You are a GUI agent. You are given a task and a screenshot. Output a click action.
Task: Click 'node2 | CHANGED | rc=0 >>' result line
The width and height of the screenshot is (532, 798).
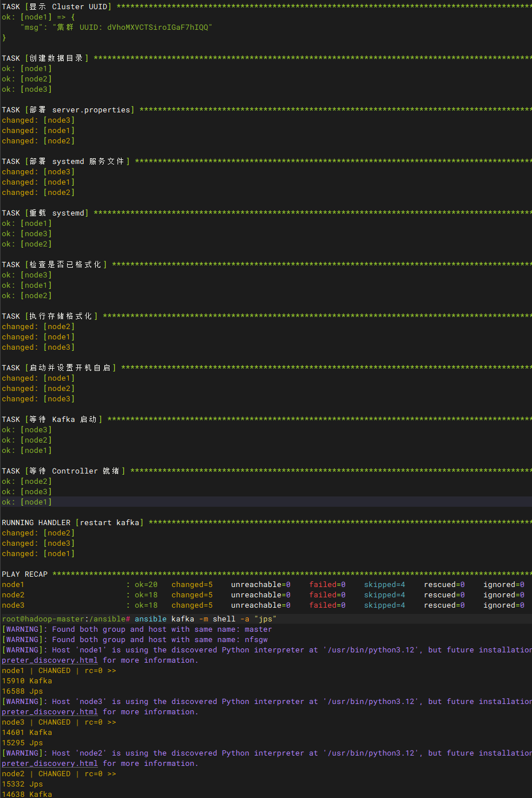[x=59, y=774]
